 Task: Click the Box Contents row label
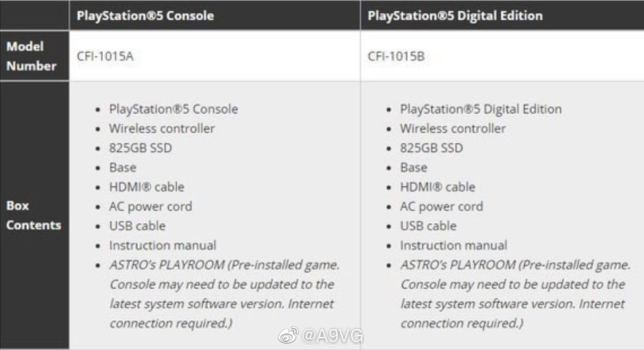33,215
